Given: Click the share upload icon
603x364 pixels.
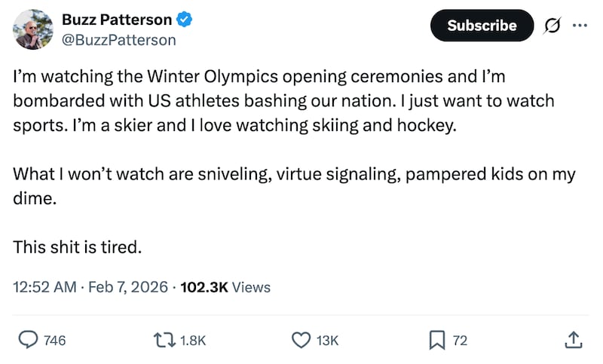Looking at the screenshot, I should (573, 341).
